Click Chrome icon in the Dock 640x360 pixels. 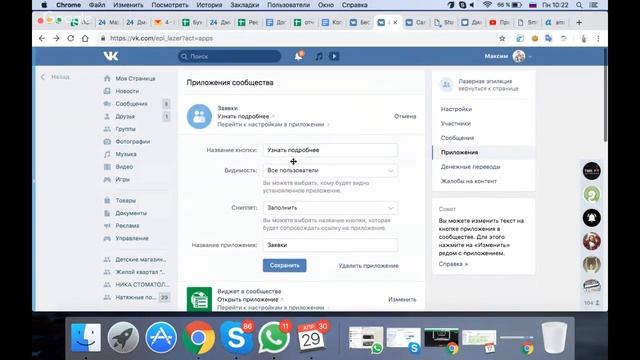198,338
